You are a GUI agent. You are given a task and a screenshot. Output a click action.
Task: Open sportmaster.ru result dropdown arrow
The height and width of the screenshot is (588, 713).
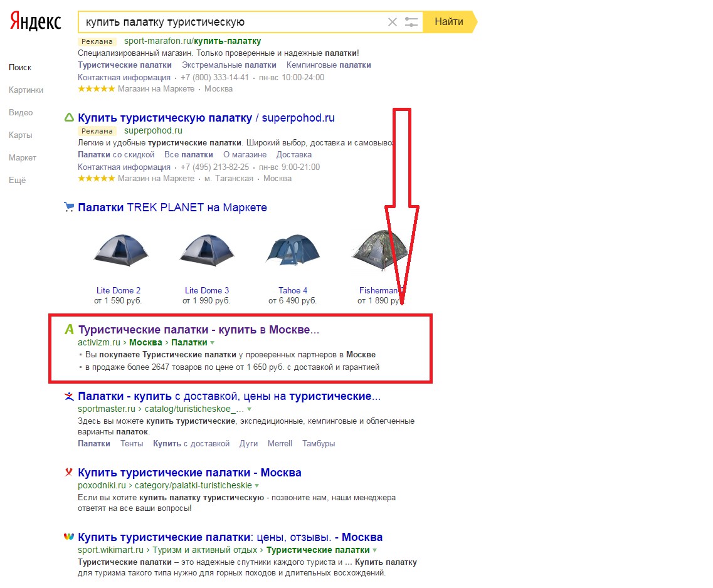point(249,409)
